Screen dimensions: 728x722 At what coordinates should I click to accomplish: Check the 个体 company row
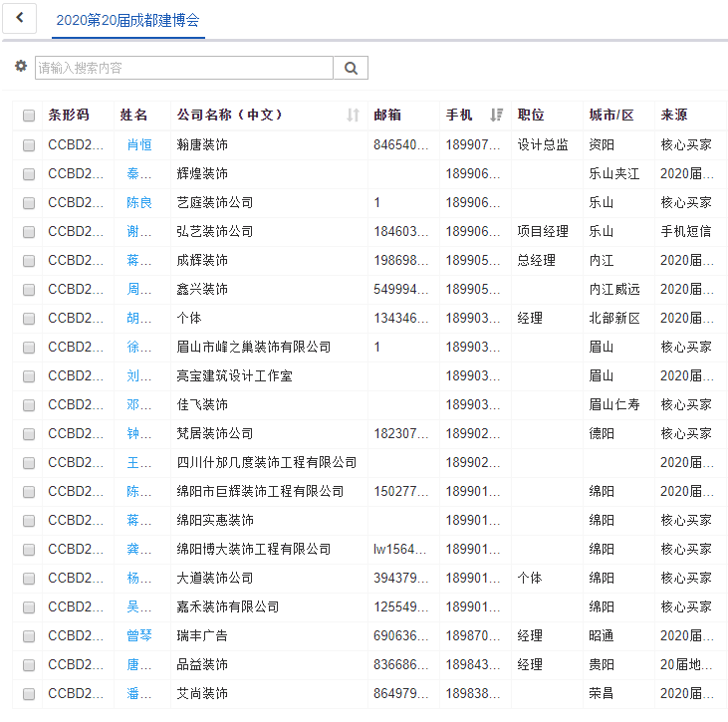(29, 319)
